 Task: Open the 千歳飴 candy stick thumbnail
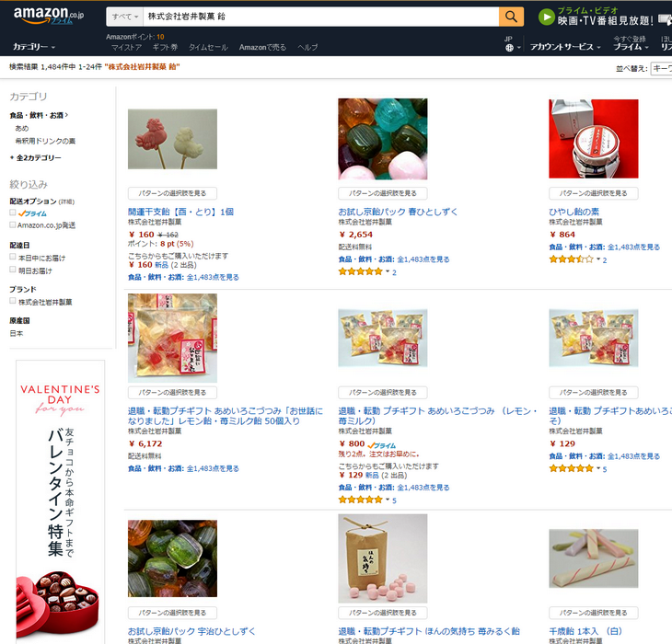[x=594, y=558]
